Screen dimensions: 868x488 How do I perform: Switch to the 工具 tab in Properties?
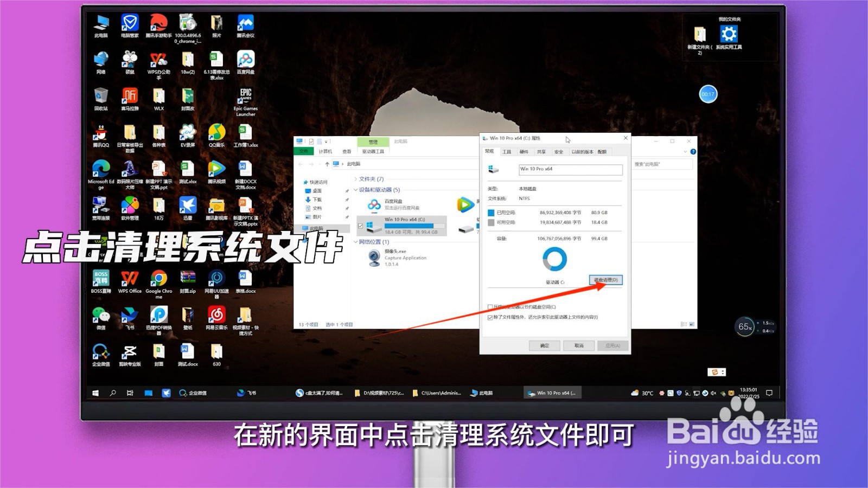click(507, 152)
